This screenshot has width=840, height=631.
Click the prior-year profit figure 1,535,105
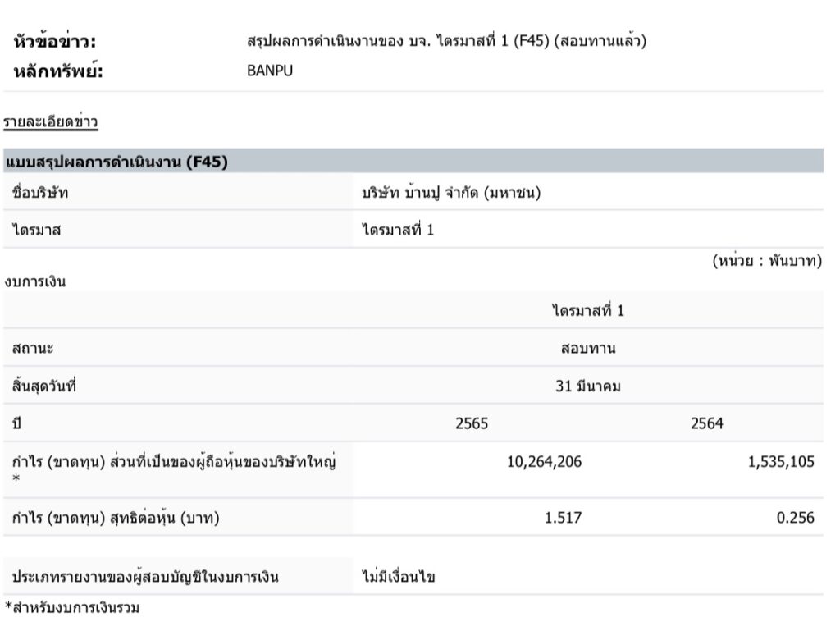pyautogui.click(x=781, y=461)
